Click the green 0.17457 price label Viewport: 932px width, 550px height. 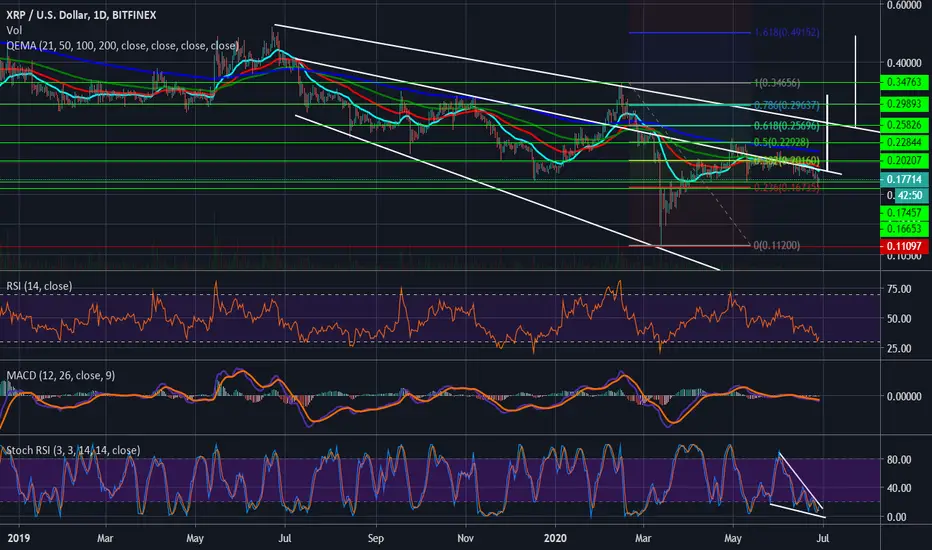pyautogui.click(x=904, y=212)
